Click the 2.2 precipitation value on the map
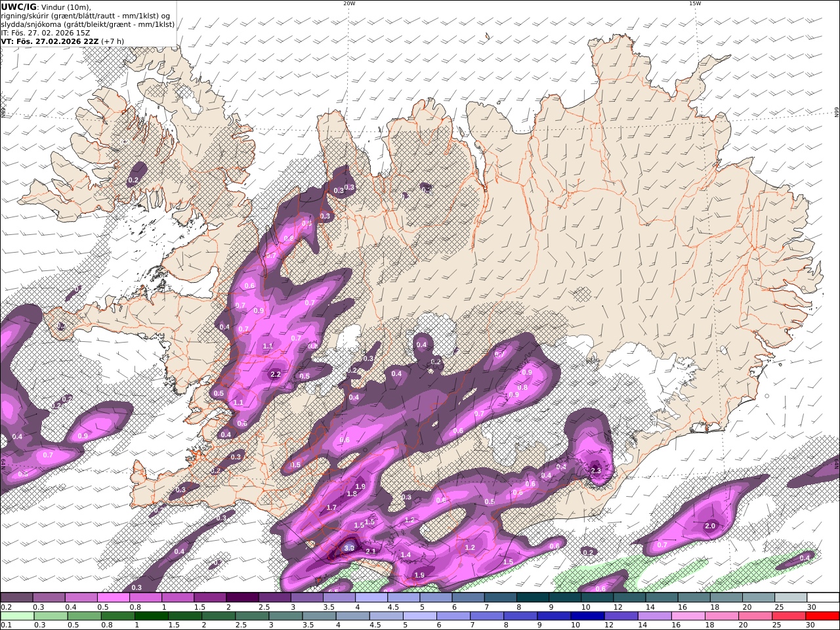Viewport: 840px width, 630px height. (276, 375)
